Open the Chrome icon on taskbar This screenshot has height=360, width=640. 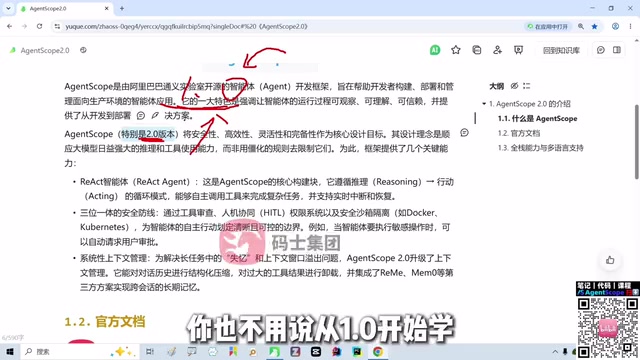(x=378, y=352)
